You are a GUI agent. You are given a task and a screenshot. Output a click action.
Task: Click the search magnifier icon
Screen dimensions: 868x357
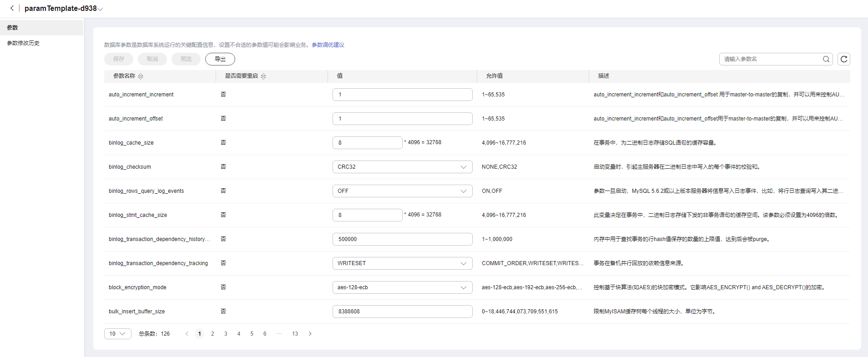point(826,59)
